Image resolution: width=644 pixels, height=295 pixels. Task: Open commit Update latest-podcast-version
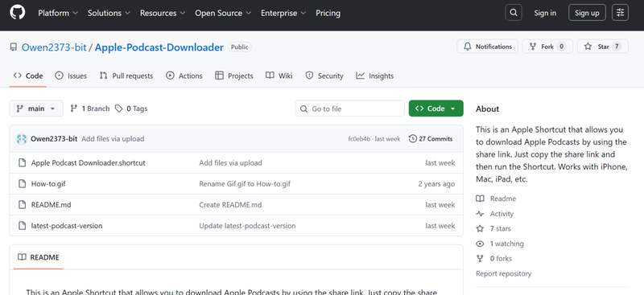click(247, 226)
